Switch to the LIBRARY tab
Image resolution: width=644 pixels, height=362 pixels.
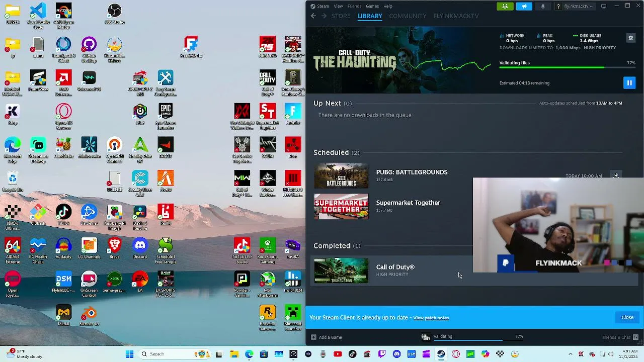(x=370, y=16)
